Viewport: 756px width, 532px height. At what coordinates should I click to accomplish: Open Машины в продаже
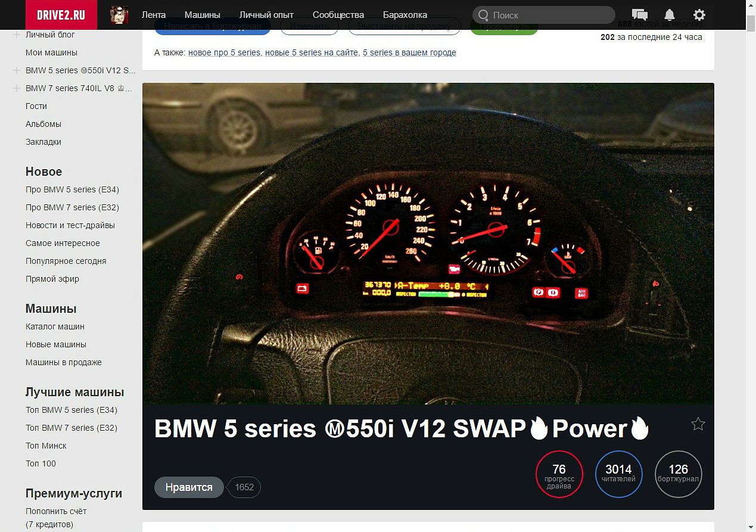pyautogui.click(x=64, y=362)
